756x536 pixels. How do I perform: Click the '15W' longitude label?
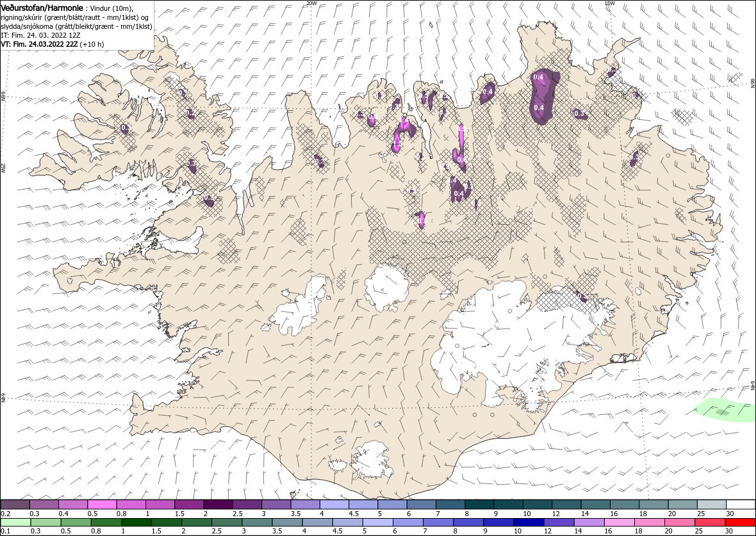coord(609,3)
